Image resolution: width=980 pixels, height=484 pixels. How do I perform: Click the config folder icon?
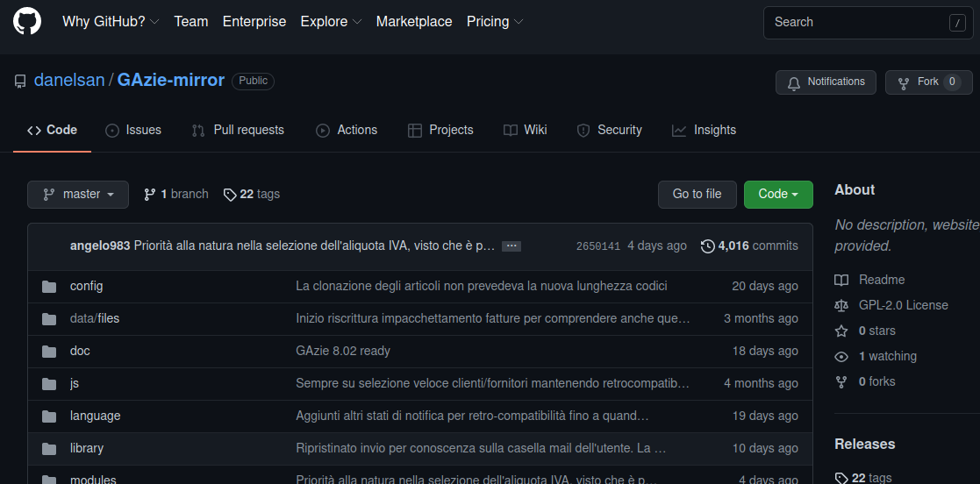[49, 286]
